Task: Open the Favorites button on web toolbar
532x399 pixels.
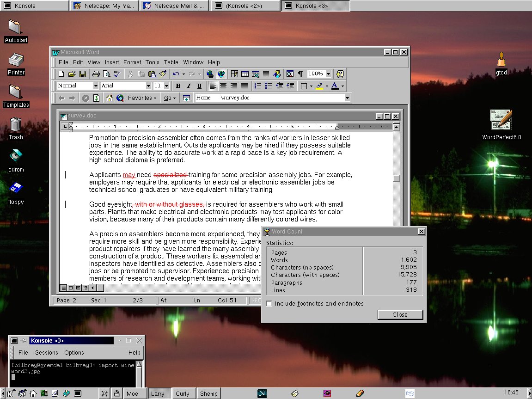Action: pos(142,98)
